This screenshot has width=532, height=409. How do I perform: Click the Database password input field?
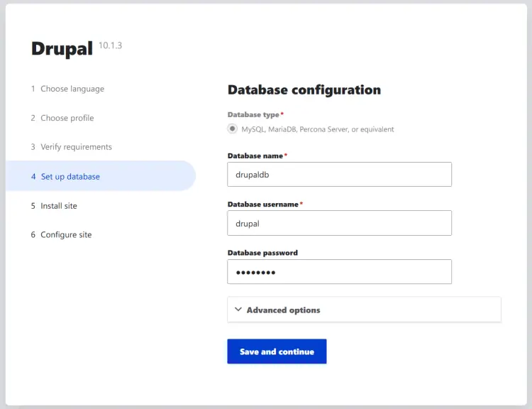point(339,272)
